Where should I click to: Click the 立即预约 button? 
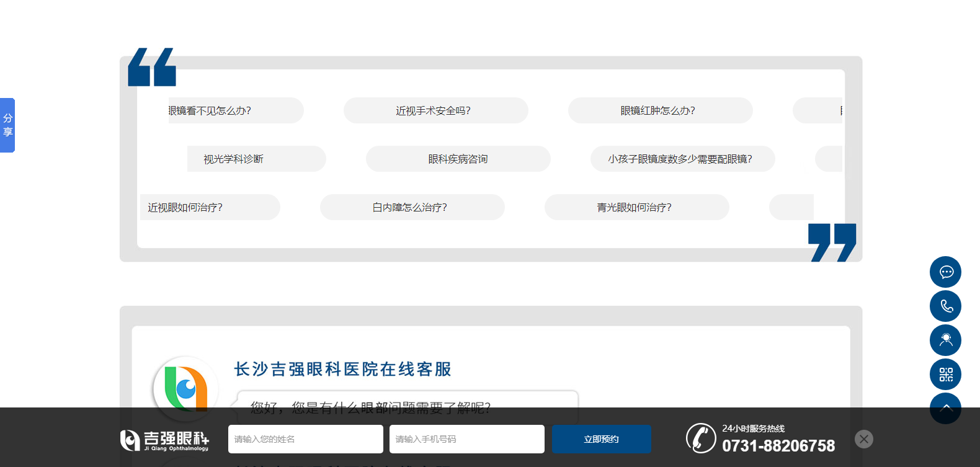pos(601,439)
